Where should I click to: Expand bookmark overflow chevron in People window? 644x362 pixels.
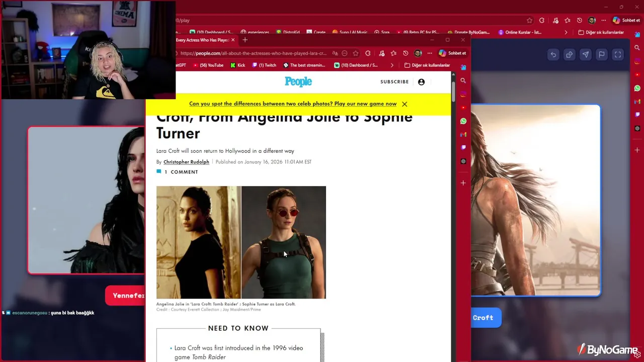[x=392, y=65]
